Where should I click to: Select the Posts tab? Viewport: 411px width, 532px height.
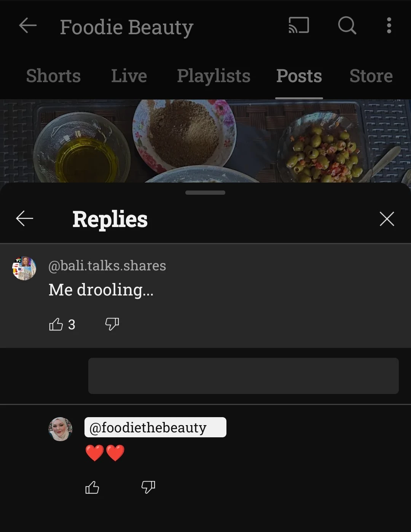click(x=299, y=76)
